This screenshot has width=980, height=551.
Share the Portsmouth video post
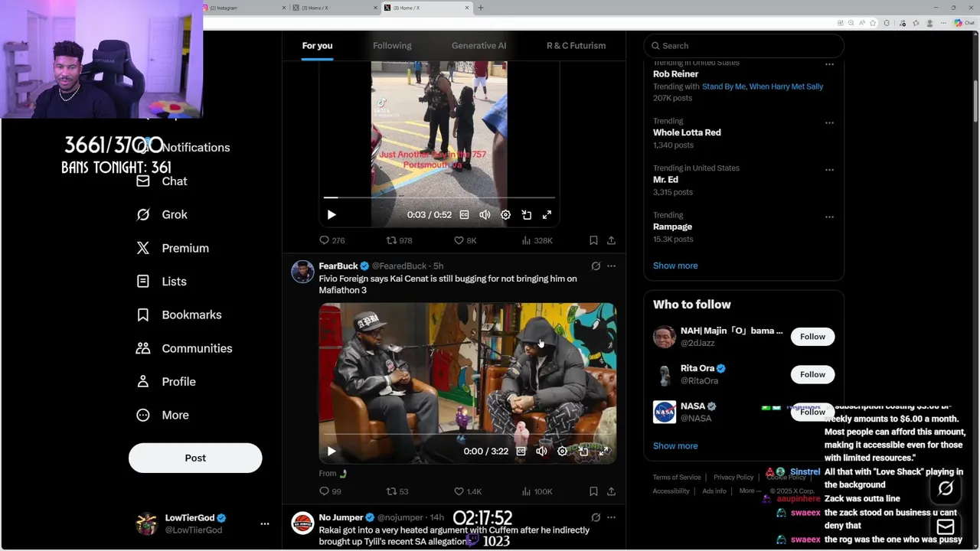[x=611, y=240]
